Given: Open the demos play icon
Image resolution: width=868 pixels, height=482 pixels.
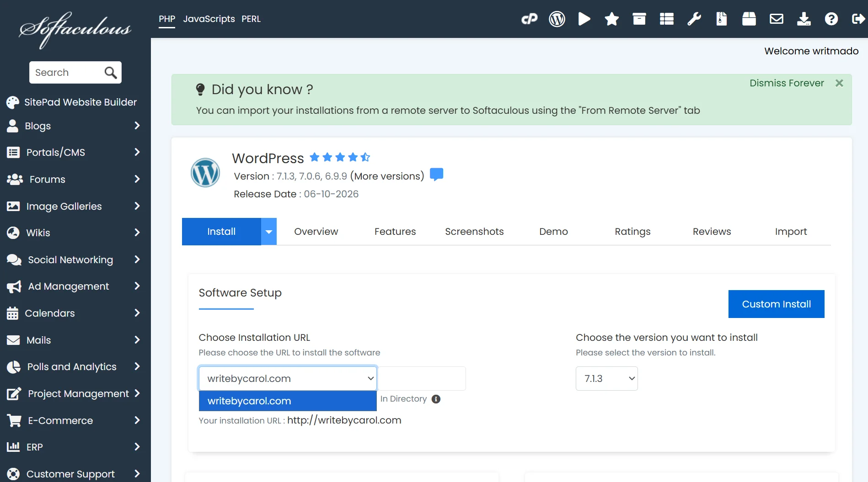Looking at the screenshot, I should tap(584, 19).
